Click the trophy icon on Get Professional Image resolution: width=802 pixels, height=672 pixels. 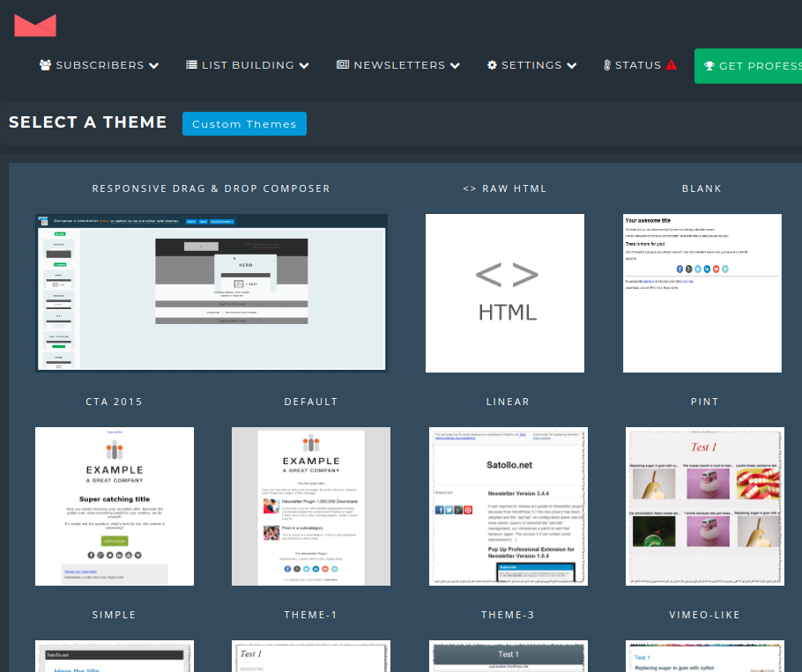coord(709,66)
